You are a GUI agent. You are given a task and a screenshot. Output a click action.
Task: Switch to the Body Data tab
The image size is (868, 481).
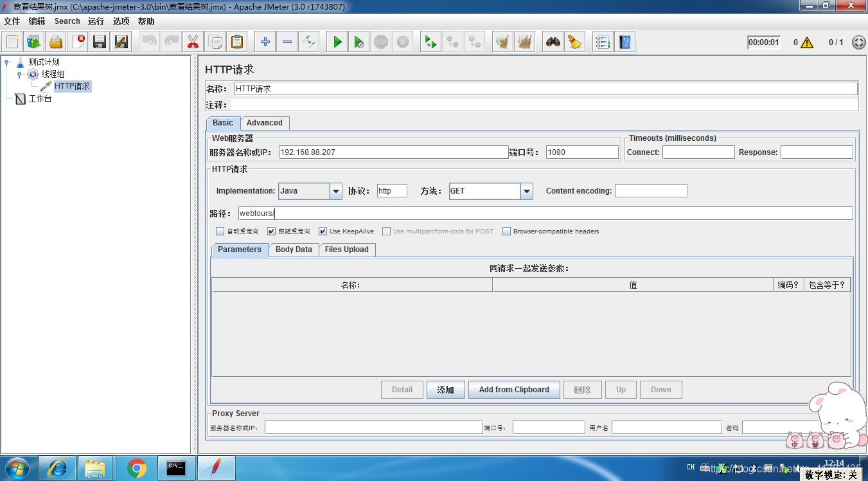[x=294, y=250]
